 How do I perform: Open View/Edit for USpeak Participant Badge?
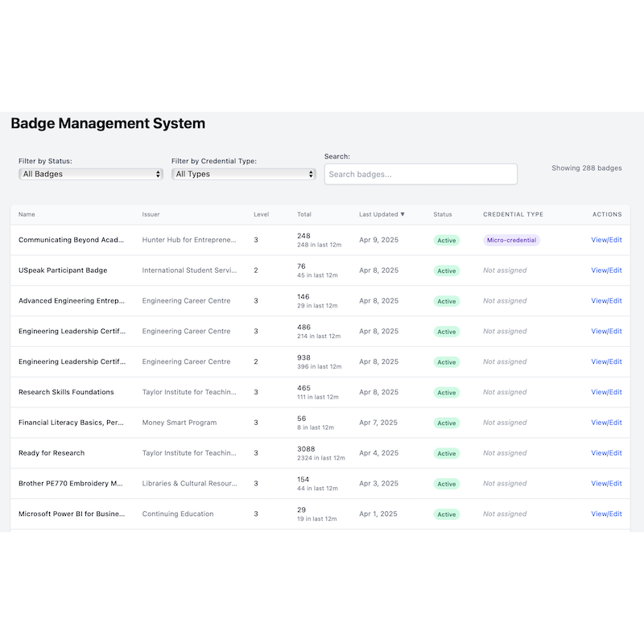(606, 270)
